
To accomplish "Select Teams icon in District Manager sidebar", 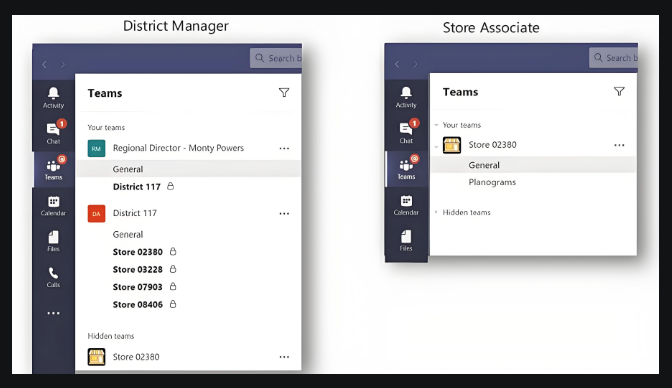I will 53,169.
